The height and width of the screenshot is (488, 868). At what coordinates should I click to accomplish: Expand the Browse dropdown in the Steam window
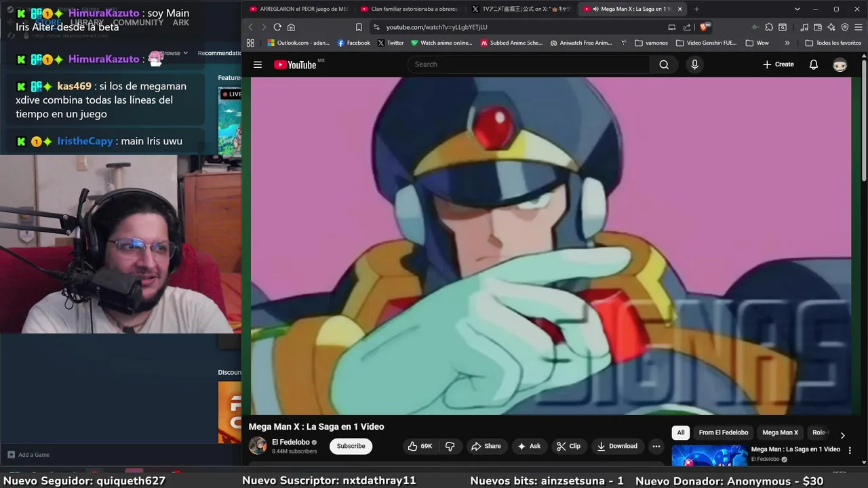click(x=174, y=53)
